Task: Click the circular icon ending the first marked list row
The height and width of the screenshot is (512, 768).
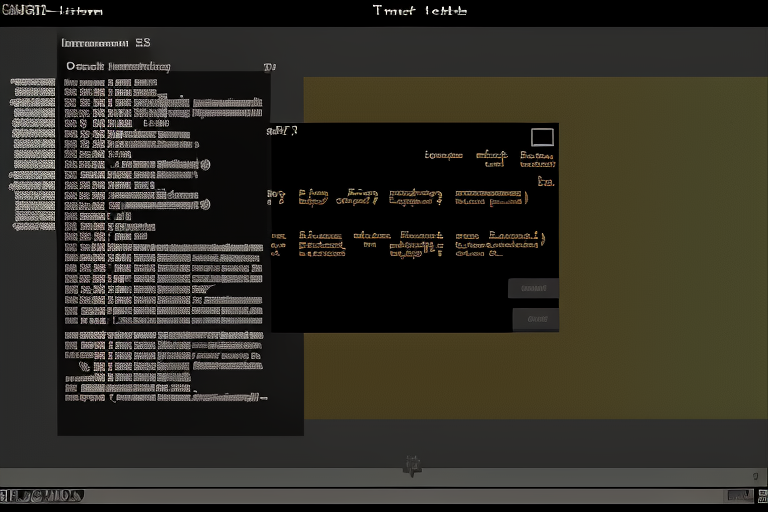Action: coord(204,165)
